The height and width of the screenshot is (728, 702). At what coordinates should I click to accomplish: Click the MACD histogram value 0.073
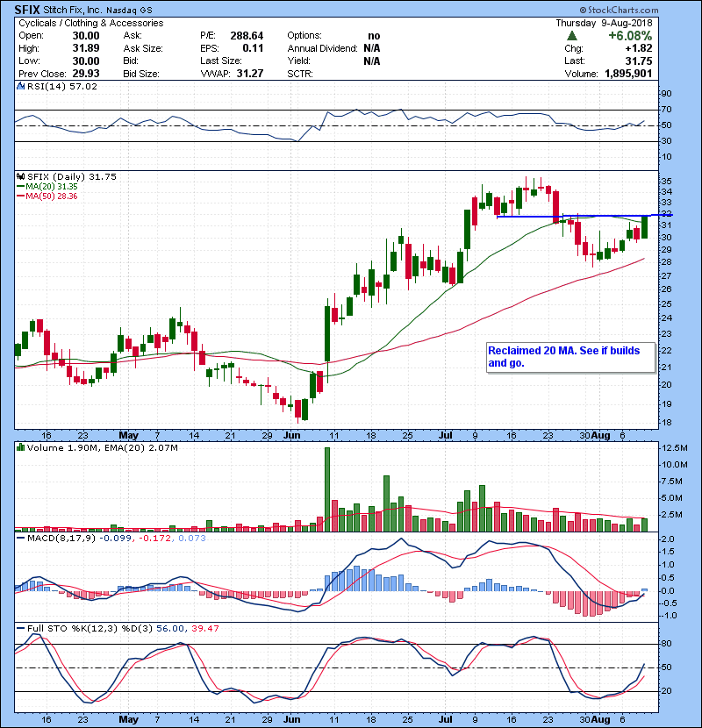click(x=192, y=538)
